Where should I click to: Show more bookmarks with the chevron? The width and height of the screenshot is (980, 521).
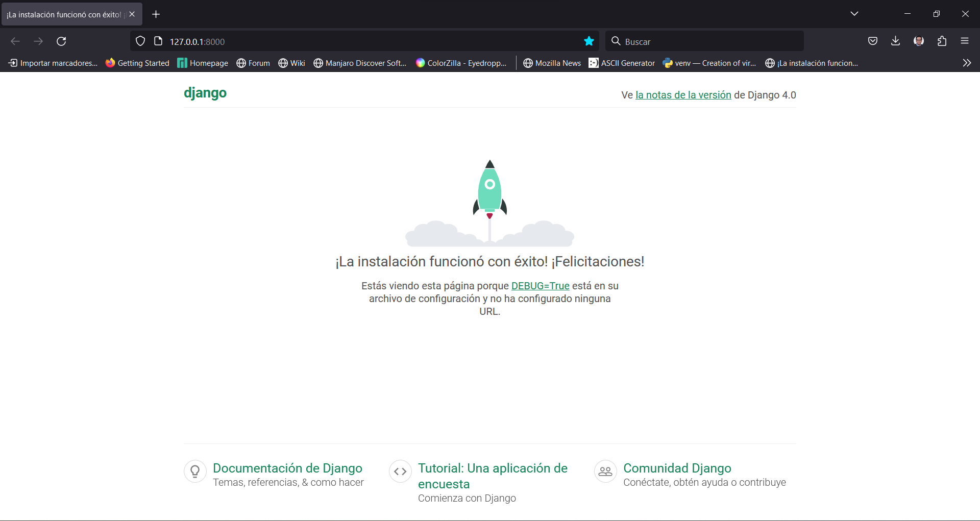tap(967, 63)
